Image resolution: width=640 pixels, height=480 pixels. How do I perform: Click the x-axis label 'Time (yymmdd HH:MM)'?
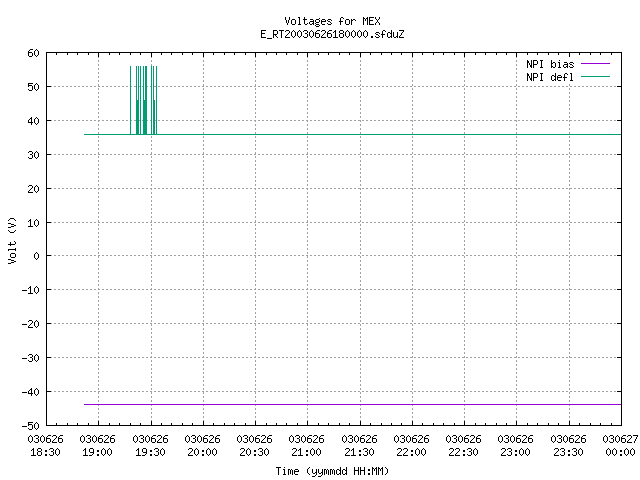click(x=332, y=471)
